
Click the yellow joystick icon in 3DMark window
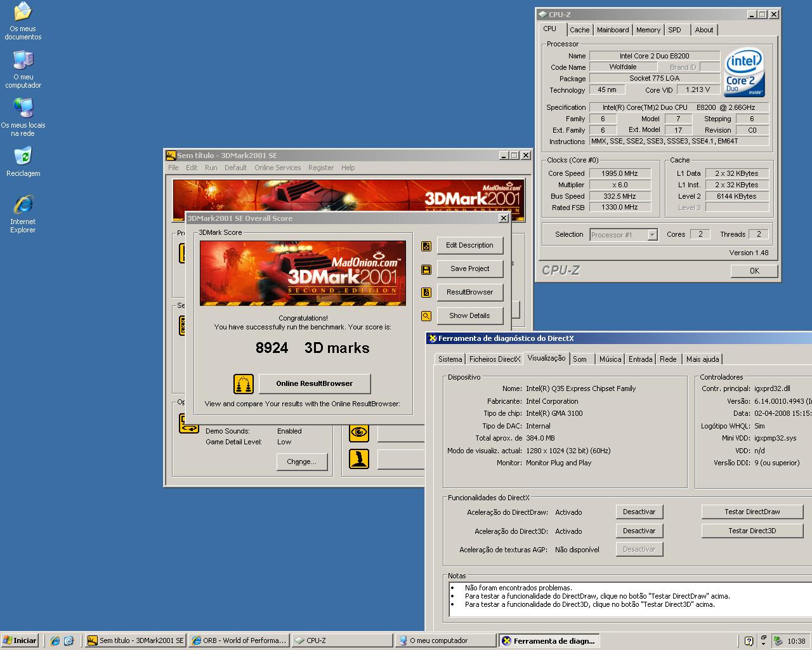pyautogui.click(x=359, y=458)
